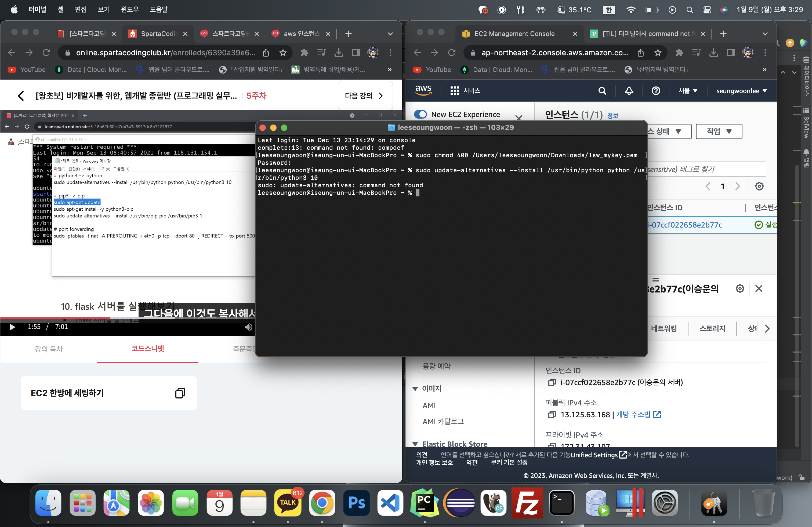Open Eclipse from the Dock
This screenshot has width=812, height=527.
[459, 503]
